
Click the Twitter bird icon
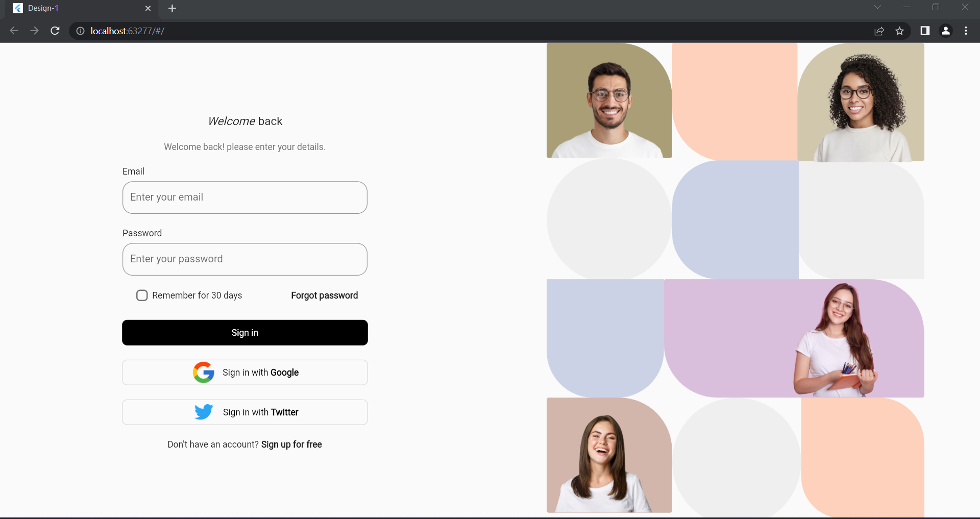coord(204,412)
